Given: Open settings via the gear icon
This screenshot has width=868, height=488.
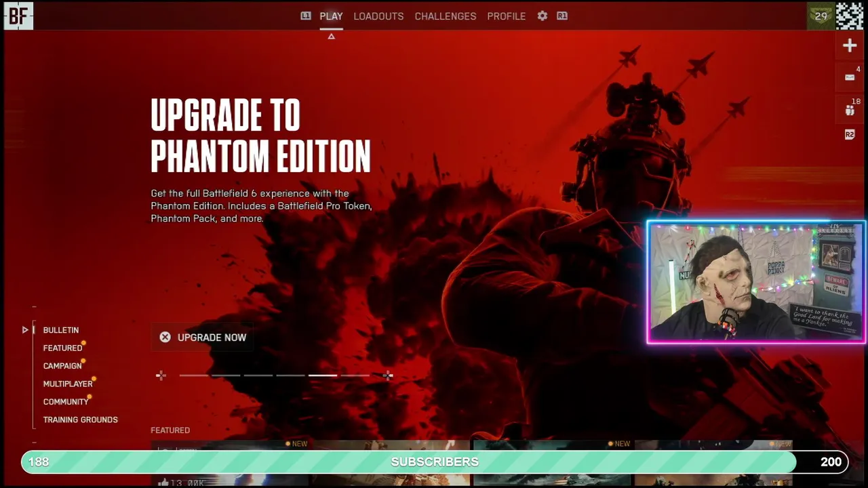Looking at the screenshot, I should [542, 16].
